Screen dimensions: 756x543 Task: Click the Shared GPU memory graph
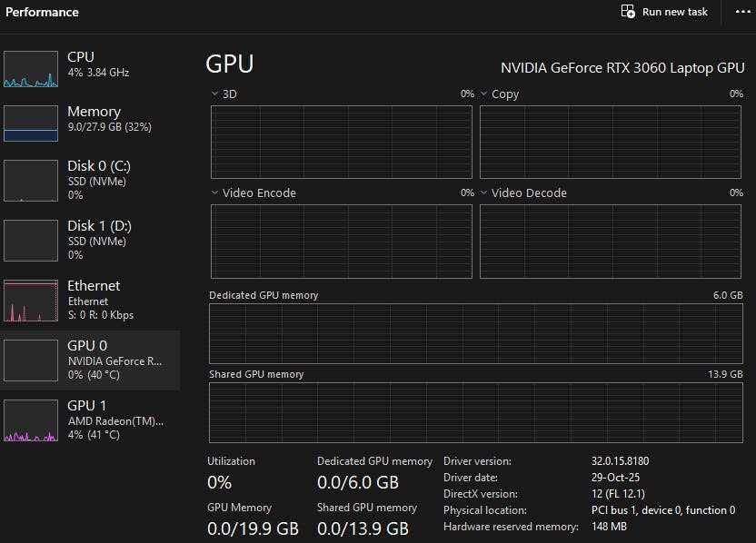[x=476, y=412]
